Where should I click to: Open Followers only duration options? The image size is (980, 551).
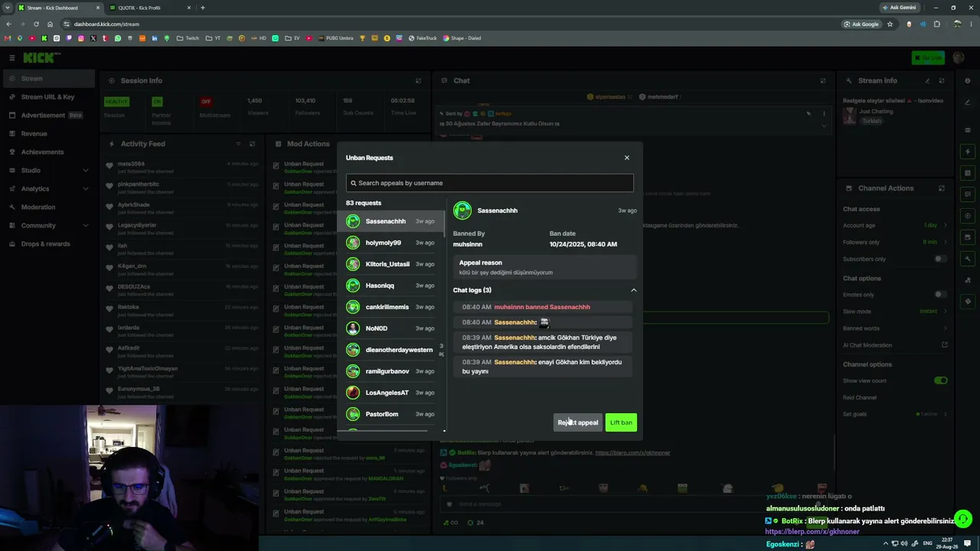point(895,243)
